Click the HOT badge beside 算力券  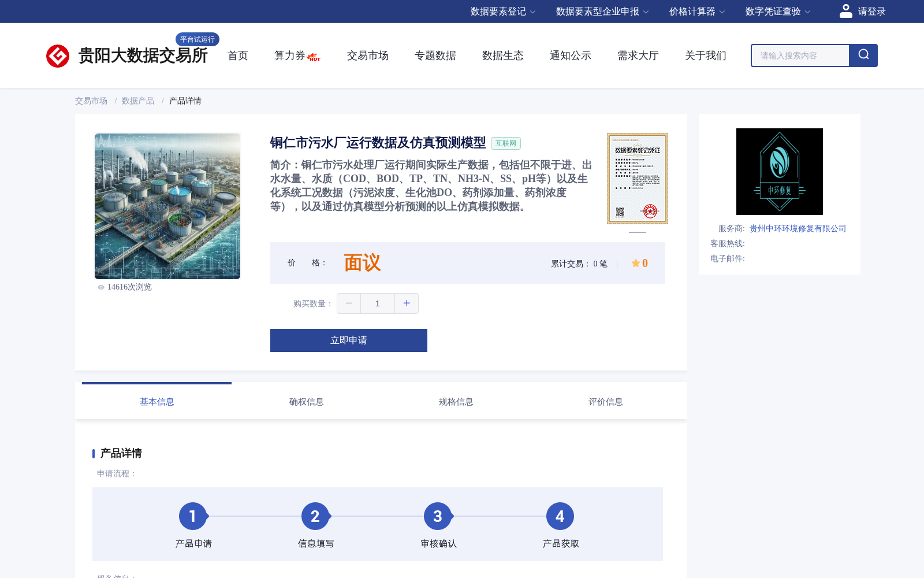(314, 57)
